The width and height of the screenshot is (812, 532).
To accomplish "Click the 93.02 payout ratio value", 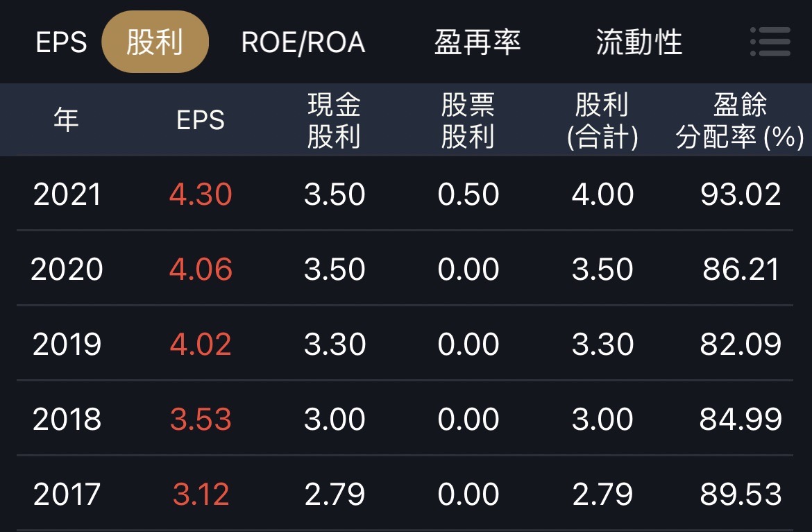I will [741, 194].
